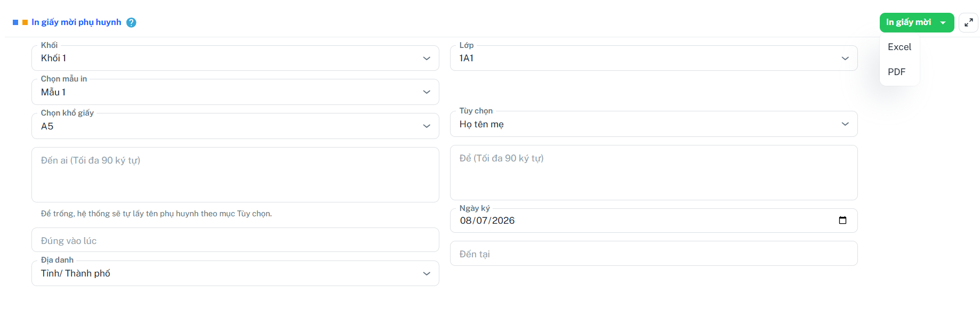Click the chevron icon of Tùy chọn field
Screen dimensions: 980x309
[x=845, y=124]
